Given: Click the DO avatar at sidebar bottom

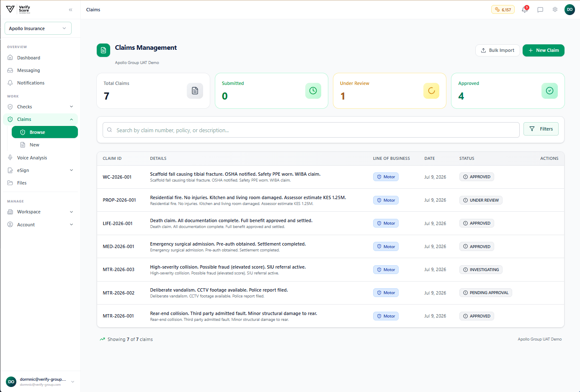Looking at the screenshot, I should point(11,382).
